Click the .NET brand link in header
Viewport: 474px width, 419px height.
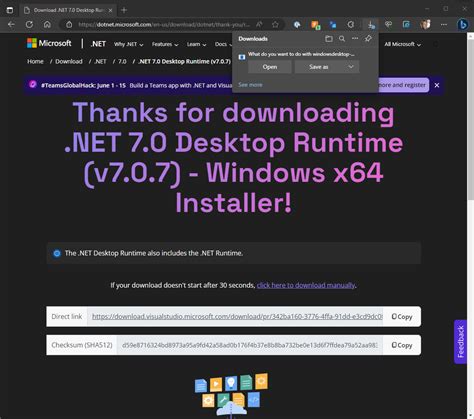tap(98, 44)
